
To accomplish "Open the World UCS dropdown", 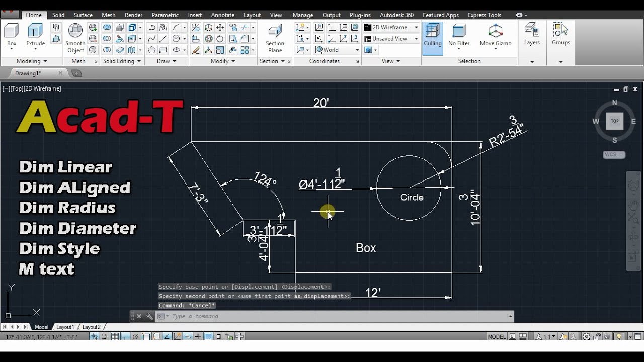I will click(337, 50).
